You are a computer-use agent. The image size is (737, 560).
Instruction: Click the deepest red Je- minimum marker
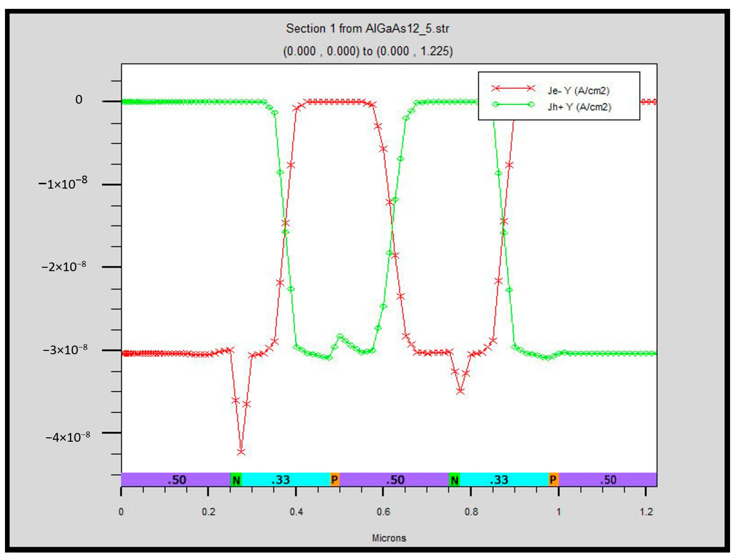(x=241, y=452)
